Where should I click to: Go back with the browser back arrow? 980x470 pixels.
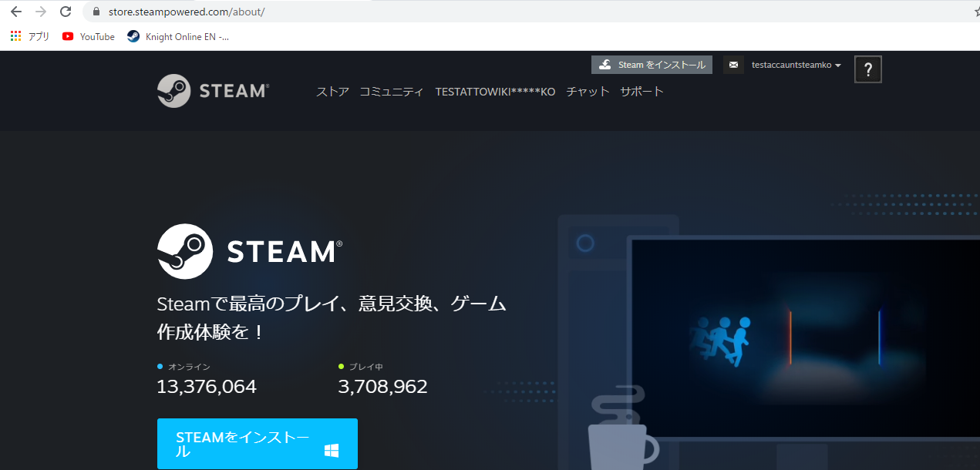coord(15,12)
